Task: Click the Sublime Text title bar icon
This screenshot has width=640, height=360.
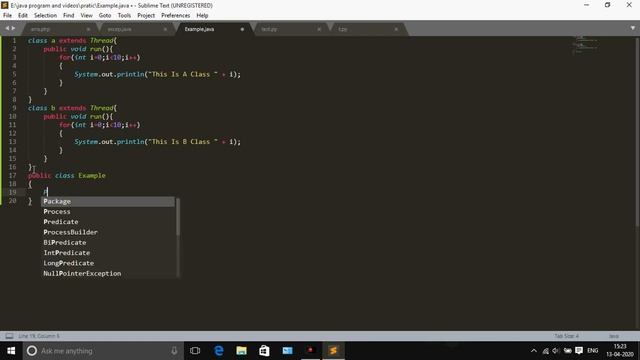Action: click(x=5, y=5)
